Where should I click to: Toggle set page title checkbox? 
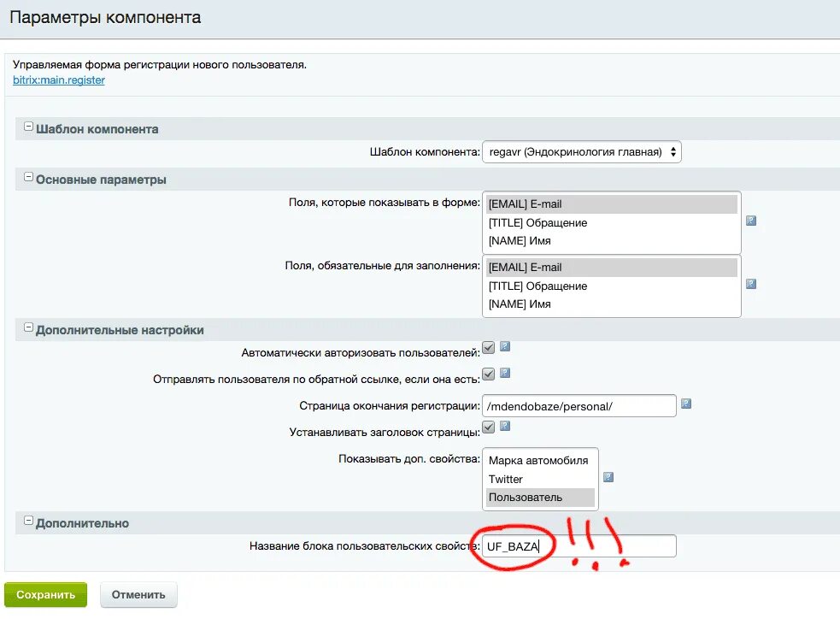488,427
